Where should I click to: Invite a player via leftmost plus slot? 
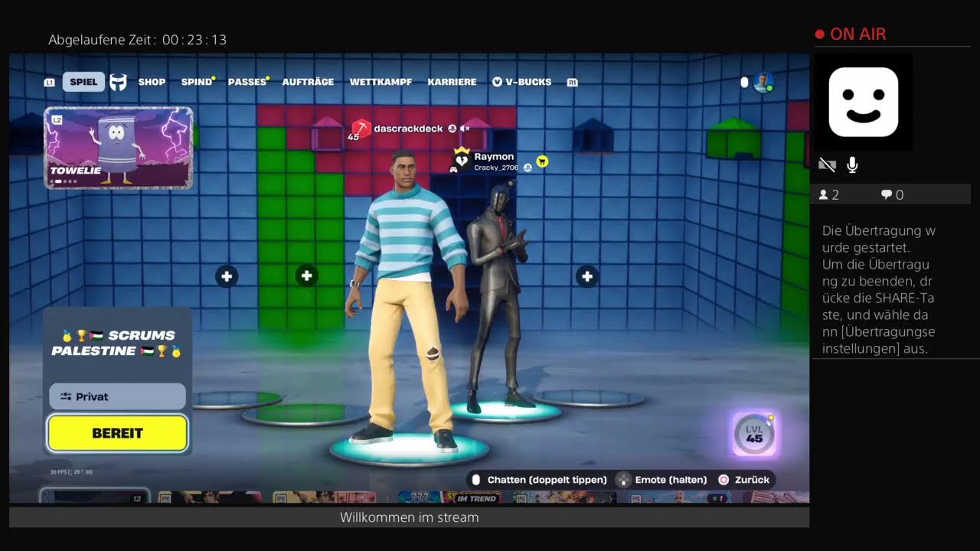tap(227, 275)
